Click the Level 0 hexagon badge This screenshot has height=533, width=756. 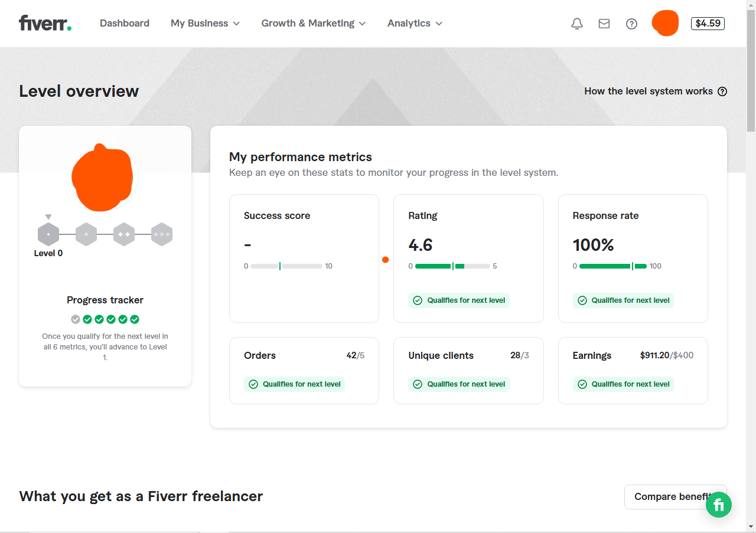48,234
